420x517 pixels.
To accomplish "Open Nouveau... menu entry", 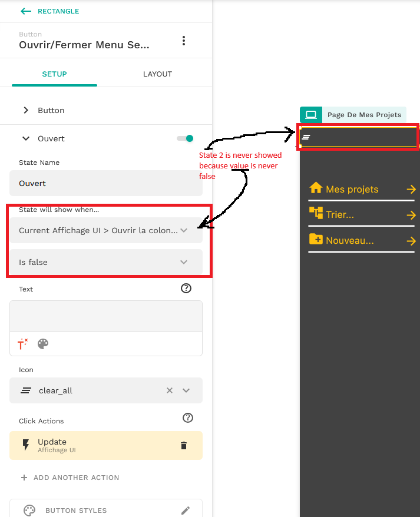I will click(x=350, y=241).
